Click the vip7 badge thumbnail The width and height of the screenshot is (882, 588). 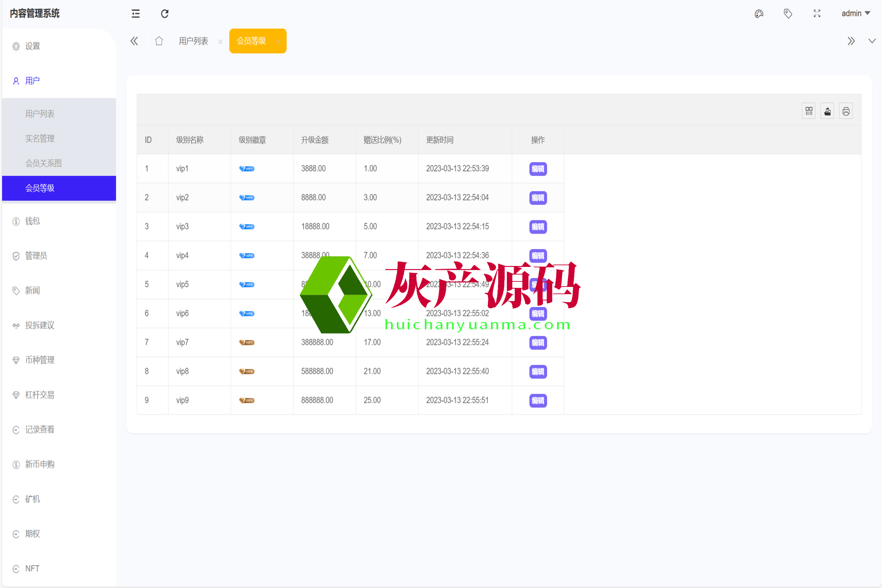[247, 342]
